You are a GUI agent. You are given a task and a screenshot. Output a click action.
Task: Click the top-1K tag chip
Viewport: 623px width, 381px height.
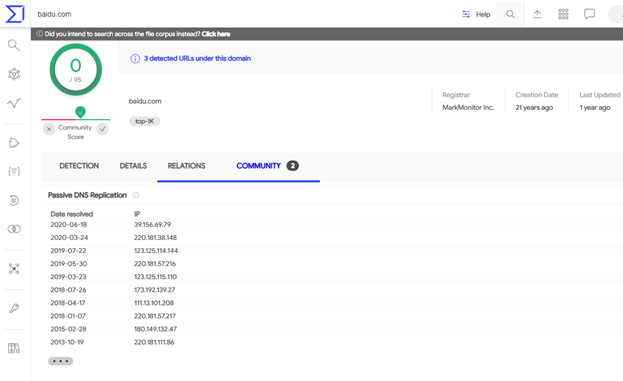[145, 121]
